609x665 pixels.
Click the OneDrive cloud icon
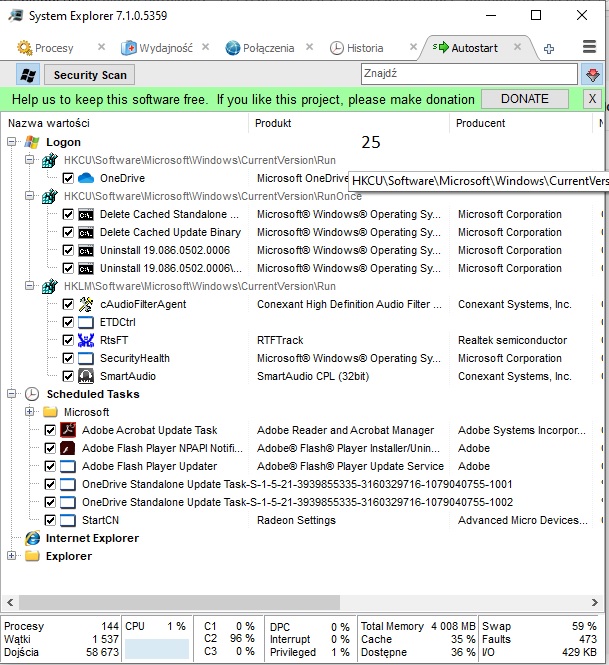point(86,178)
